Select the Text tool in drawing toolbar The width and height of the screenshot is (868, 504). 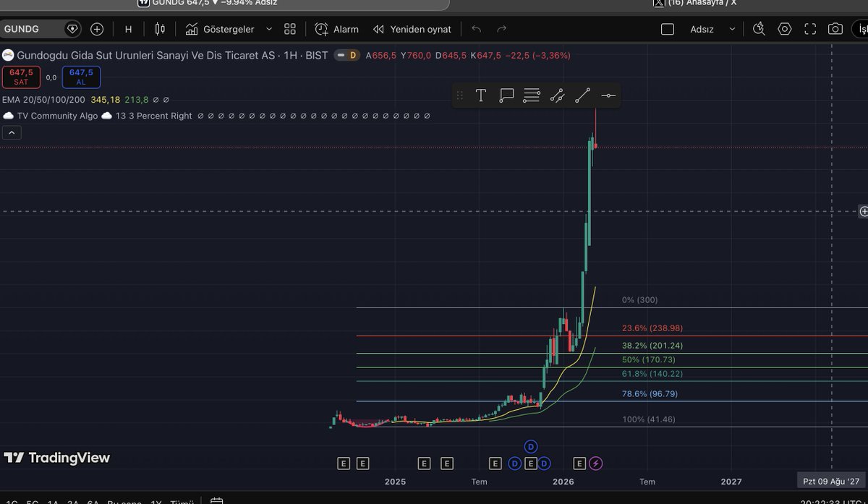(481, 95)
